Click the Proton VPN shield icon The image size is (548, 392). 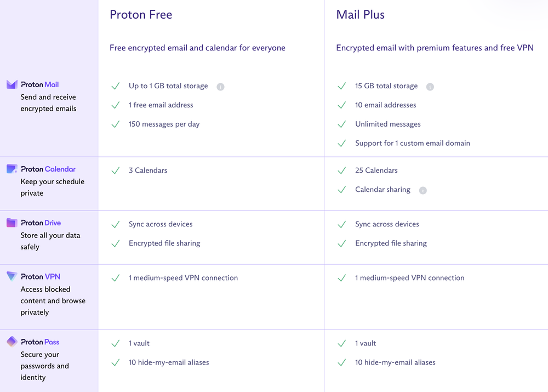coord(10,276)
